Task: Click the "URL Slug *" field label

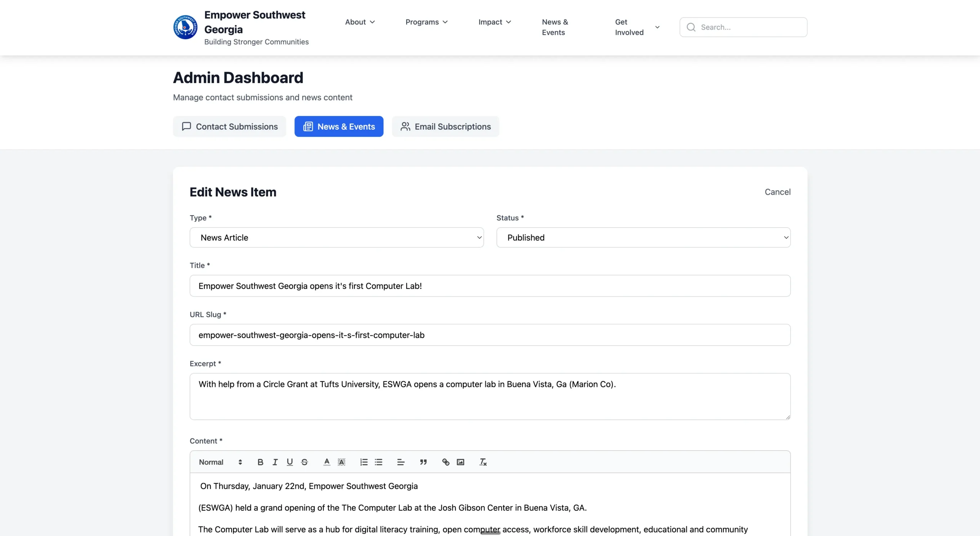Action: tap(208, 315)
